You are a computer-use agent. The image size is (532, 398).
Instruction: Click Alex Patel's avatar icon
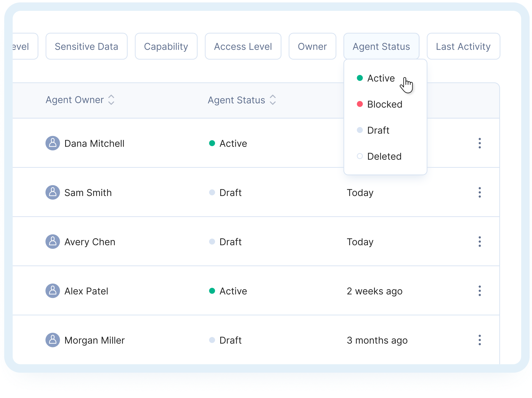(53, 291)
